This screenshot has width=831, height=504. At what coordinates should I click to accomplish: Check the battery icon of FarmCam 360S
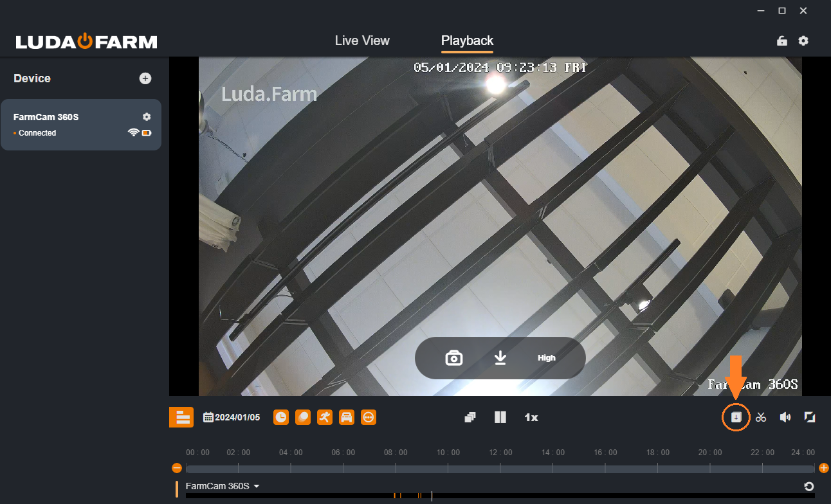pos(147,132)
